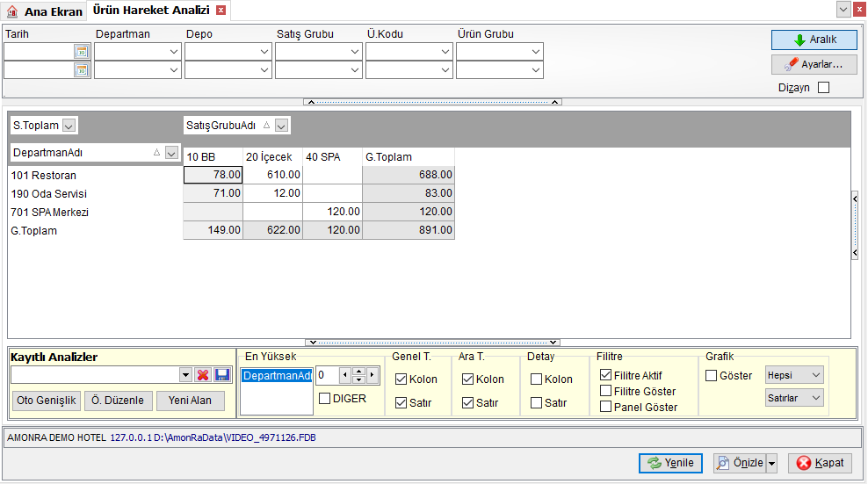Click the 40 SPA column header

pyautogui.click(x=332, y=156)
